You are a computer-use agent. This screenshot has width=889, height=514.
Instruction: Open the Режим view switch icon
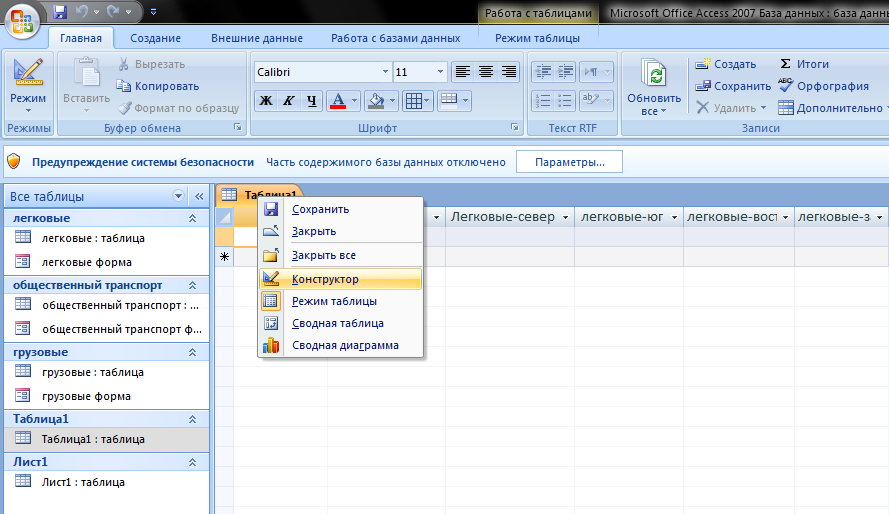pyautogui.click(x=28, y=74)
